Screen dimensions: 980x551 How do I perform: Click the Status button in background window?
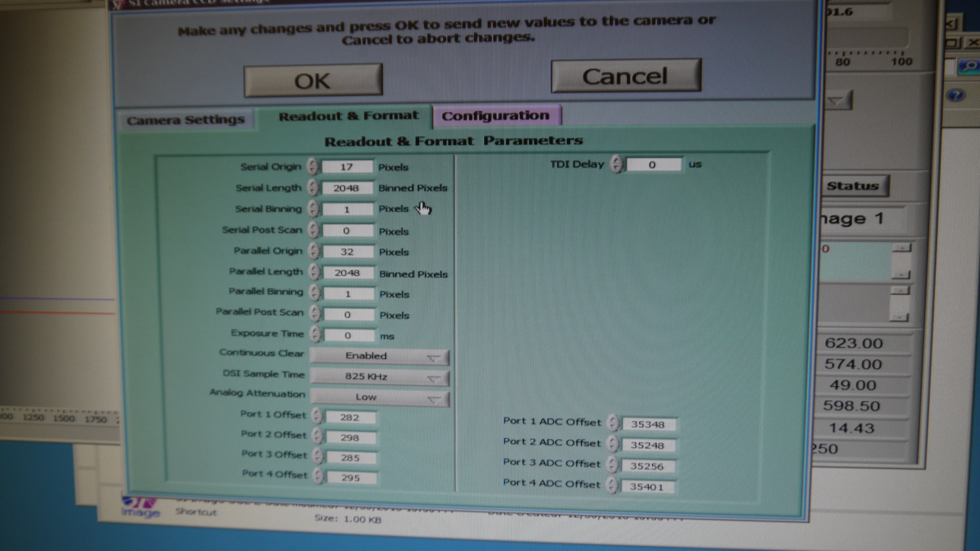(x=854, y=186)
